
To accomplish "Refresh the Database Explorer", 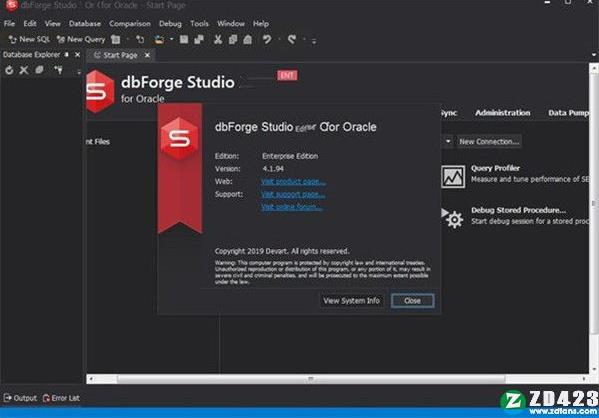I will (x=9, y=70).
